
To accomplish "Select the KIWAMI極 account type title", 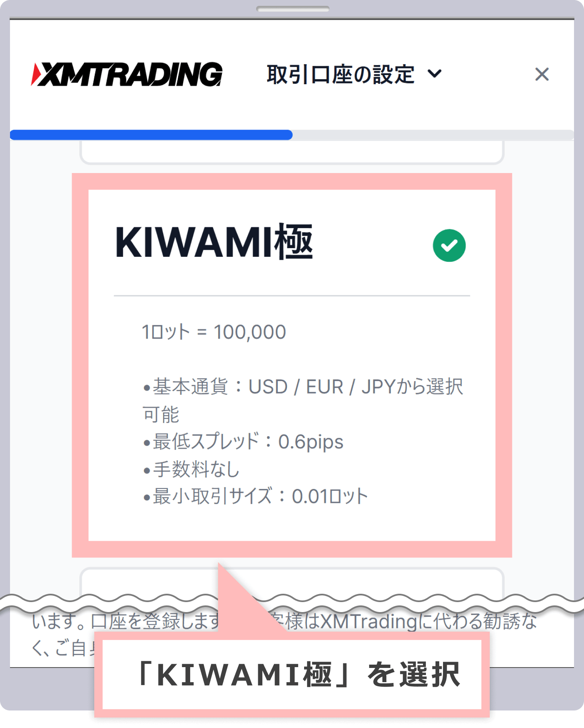I will click(x=214, y=242).
